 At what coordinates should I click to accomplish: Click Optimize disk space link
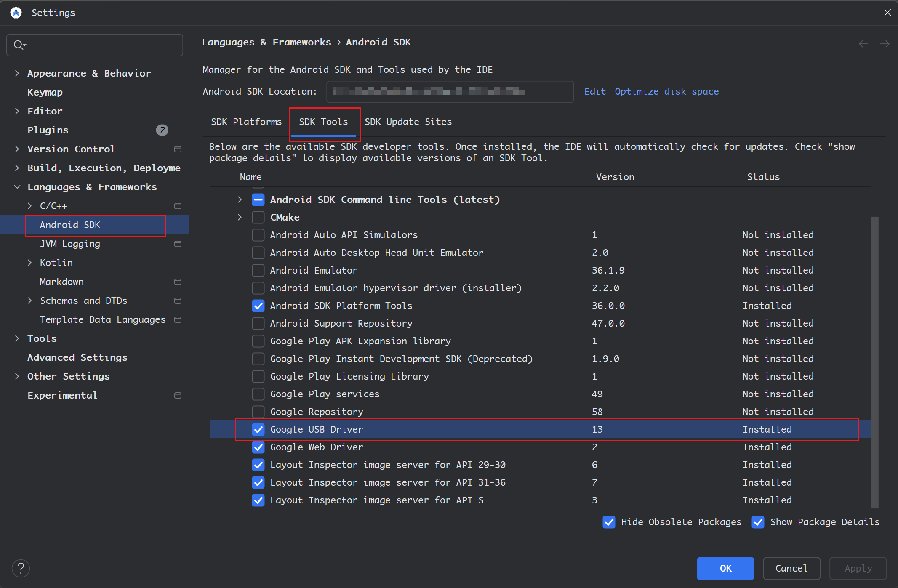point(666,92)
